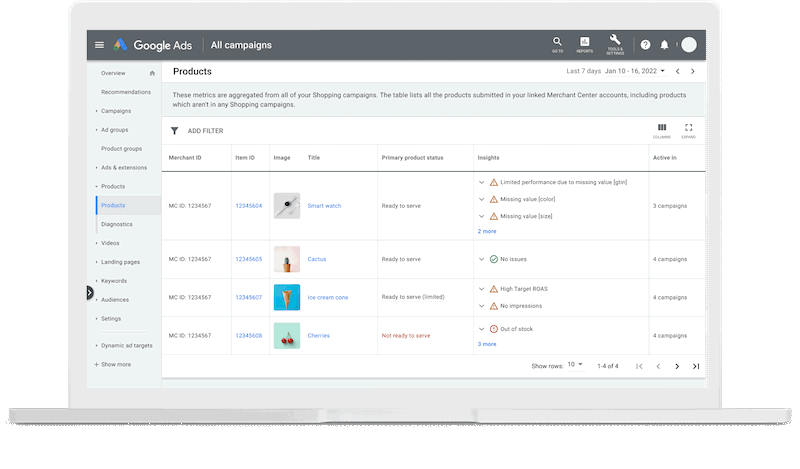Click the Google Ads logo
Screen dimensions: 800x469
click(x=153, y=45)
